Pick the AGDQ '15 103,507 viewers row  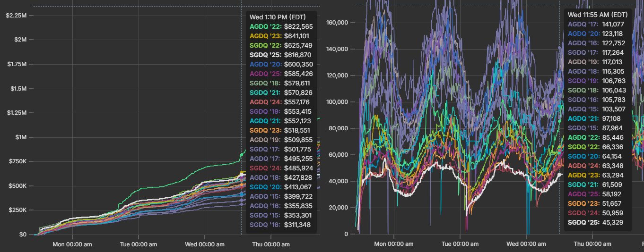pos(596,109)
